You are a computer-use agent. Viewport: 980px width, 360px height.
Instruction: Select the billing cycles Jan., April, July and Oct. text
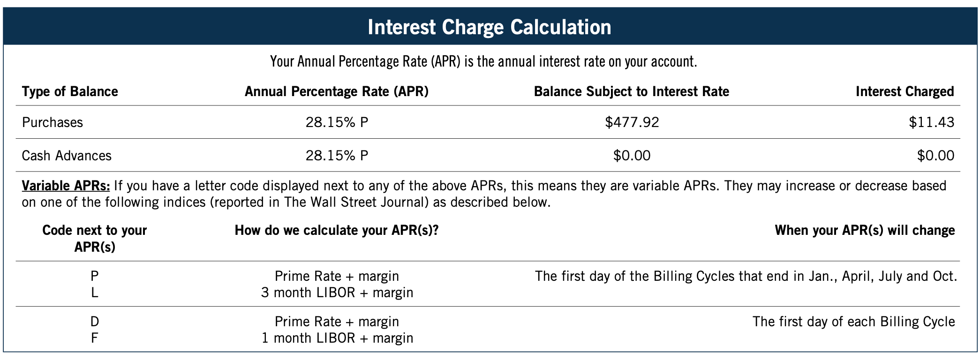[746, 276]
